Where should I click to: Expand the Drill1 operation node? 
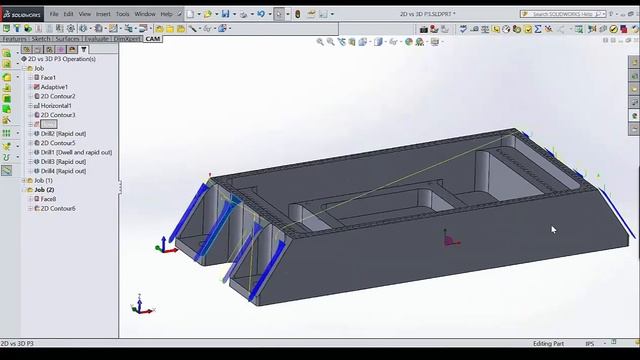tap(30, 152)
